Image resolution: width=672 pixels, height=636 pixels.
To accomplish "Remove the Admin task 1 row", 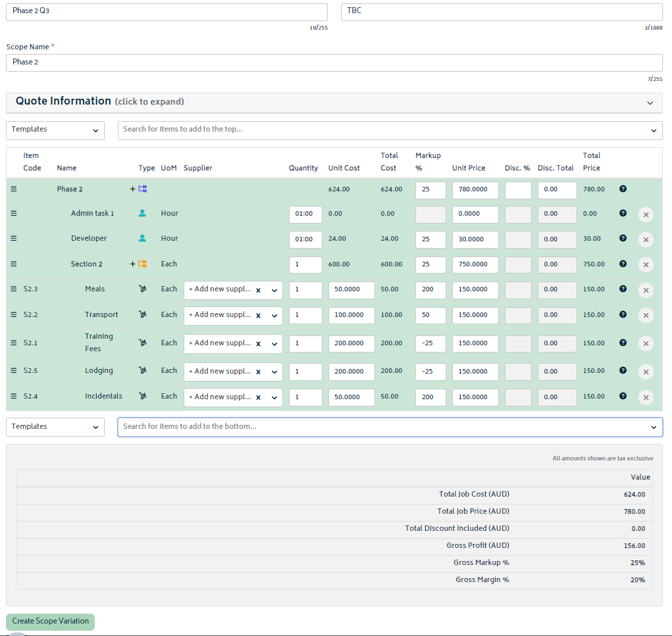I will tap(646, 214).
